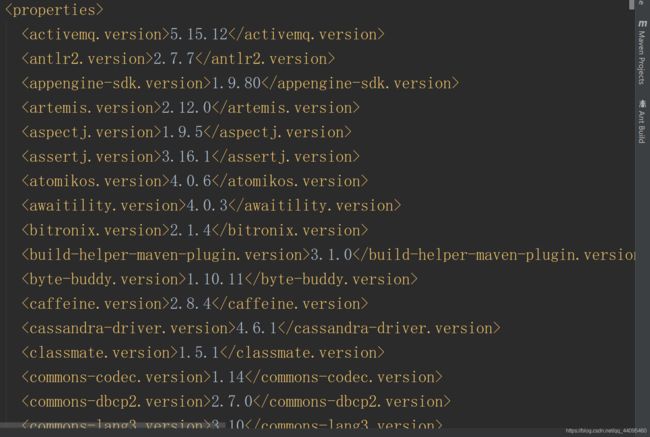
Task: Click the artemis version value 2.12.0
Action: pos(187,108)
